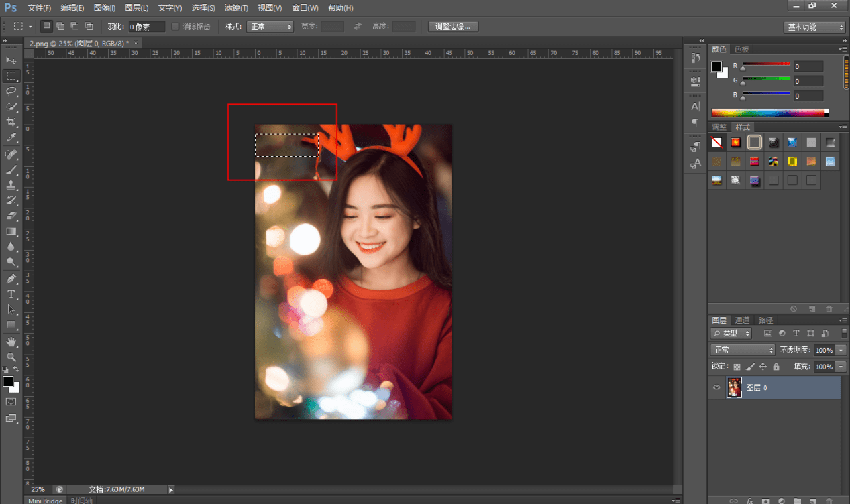The height and width of the screenshot is (504, 850).
Task: Click the 调整边缘 button
Action: coord(454,27)
